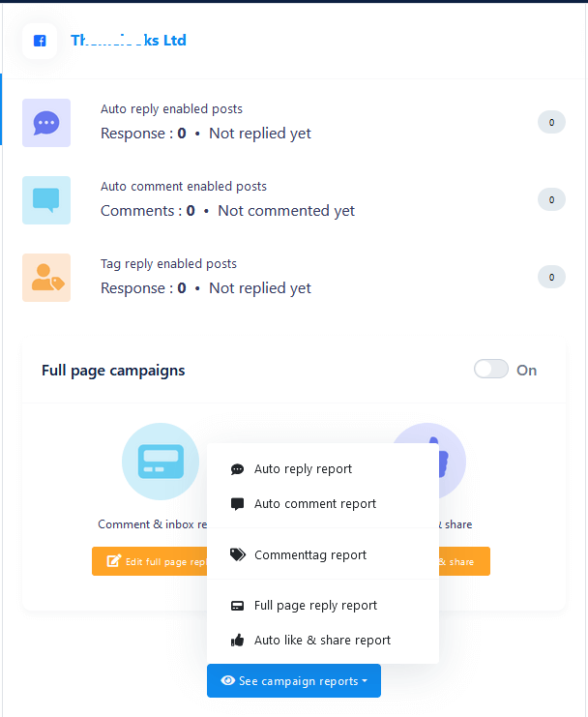Open the page name link in header
The image size is (588, 717).
pyautogui.click(x=129, y=41)
